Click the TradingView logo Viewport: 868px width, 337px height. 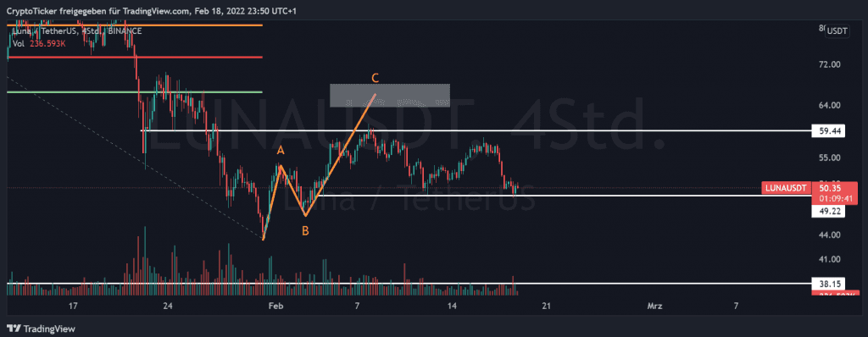(x=38, y=327)
